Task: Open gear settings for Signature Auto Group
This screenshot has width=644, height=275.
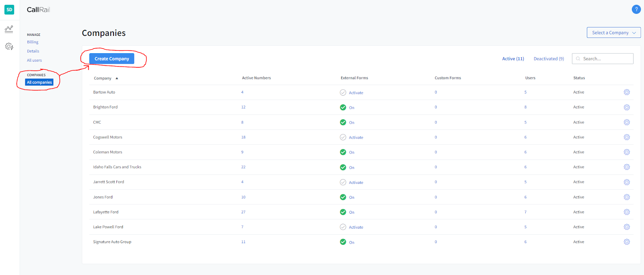Action: (x=627, y=242)
